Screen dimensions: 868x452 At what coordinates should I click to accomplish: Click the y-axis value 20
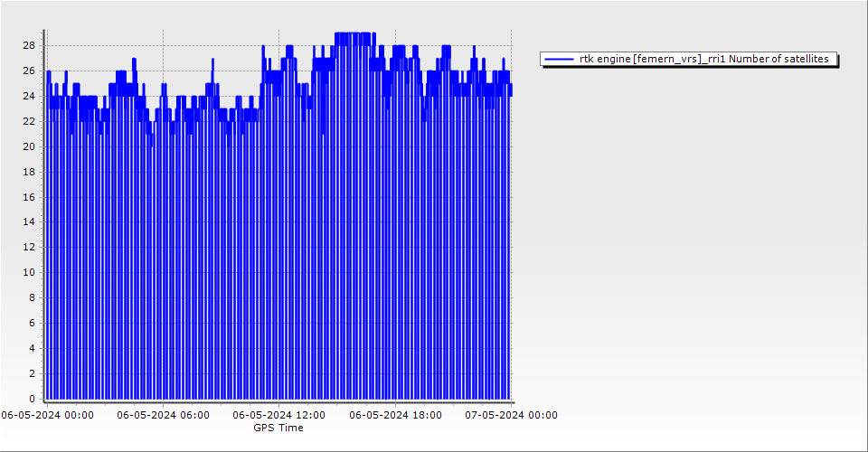(29, 146)
